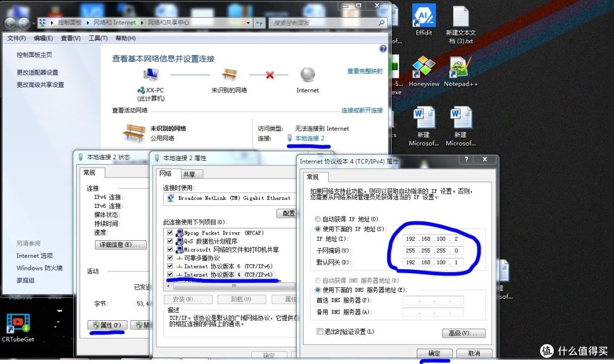Open the 编辑(E) menu
The height and width of the screenshot is (364, 614).
[x=43, y=38]
